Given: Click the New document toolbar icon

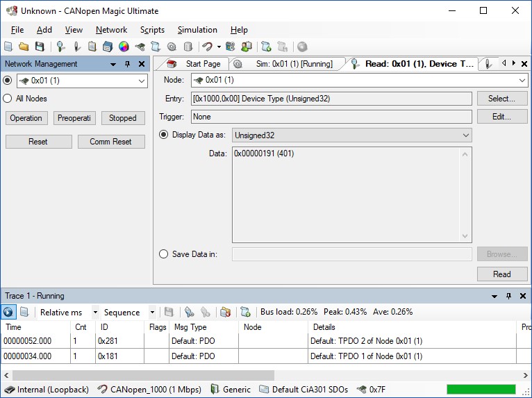Looking at the screenshot, I should click(8, 47).
